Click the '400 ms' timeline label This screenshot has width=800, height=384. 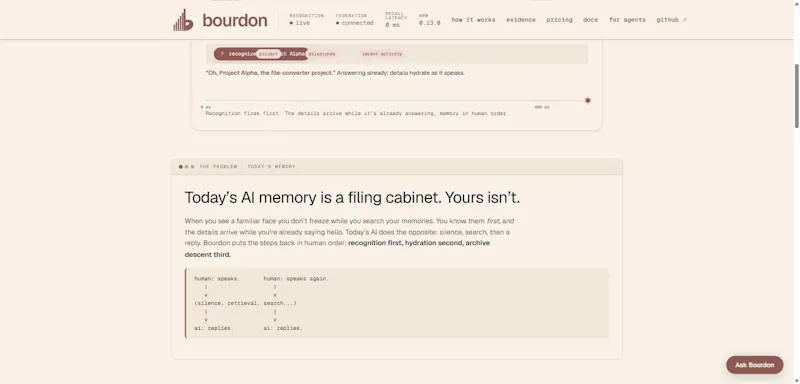click(541, 107)
